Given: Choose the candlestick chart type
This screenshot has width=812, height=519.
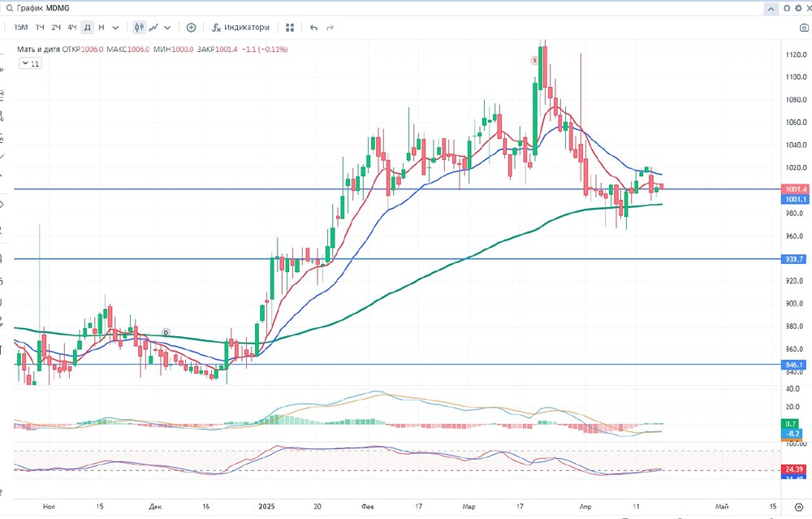Looking at the screenshot, I should [139, 28].
